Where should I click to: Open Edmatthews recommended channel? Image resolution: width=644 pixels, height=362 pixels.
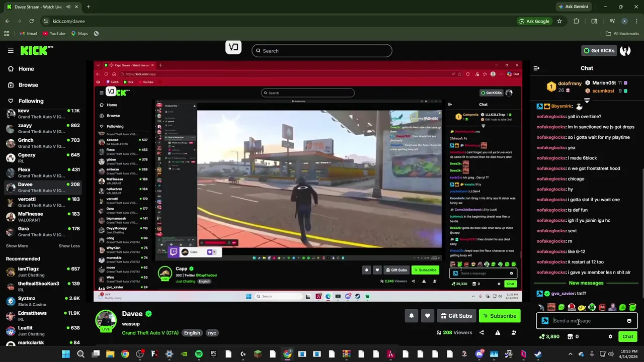coord(42,316)
